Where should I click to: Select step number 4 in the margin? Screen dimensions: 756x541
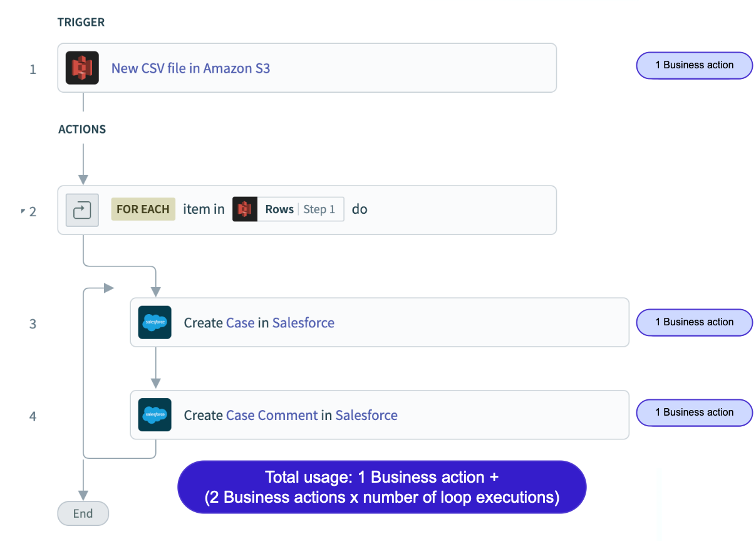[x=33, y=416]
